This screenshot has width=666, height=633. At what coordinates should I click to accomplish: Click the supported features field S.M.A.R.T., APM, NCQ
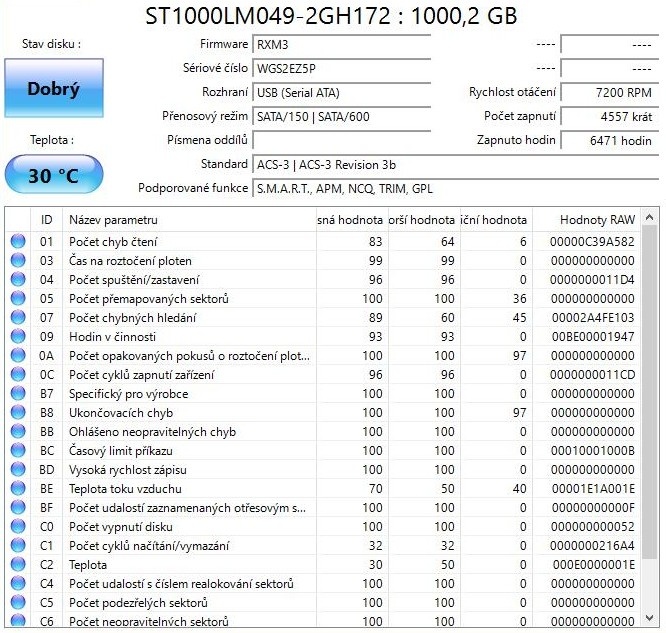click(455, 189)
